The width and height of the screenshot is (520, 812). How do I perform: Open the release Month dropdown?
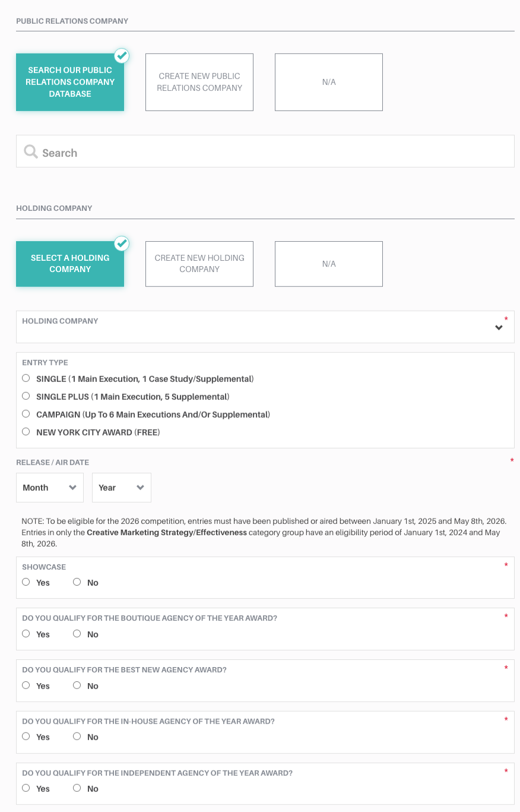click(50, 488)
